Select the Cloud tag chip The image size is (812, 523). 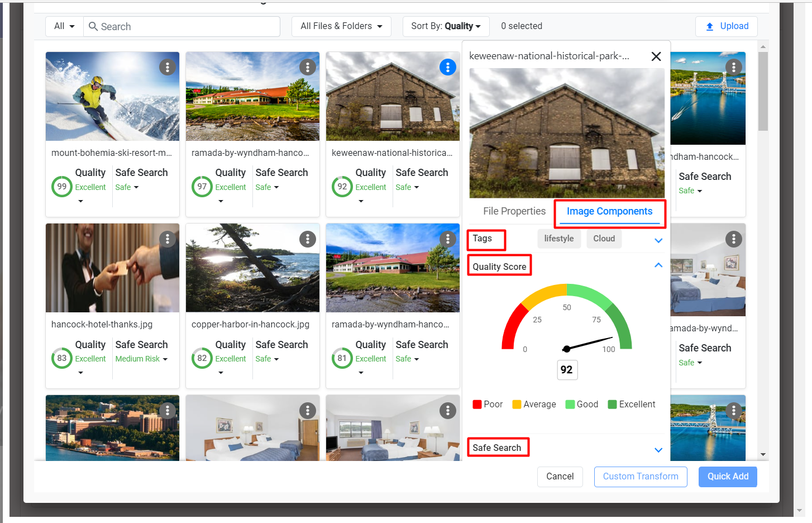[604, 239]
